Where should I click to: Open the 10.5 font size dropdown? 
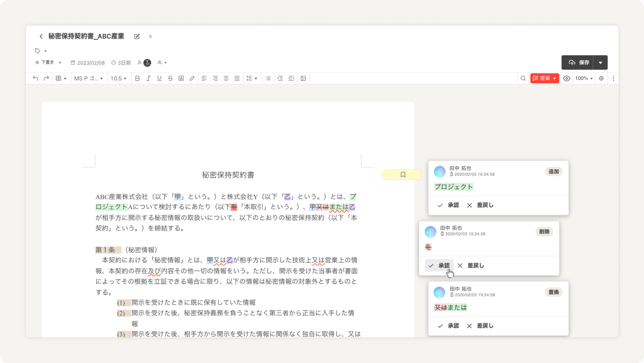click(119, 79)
